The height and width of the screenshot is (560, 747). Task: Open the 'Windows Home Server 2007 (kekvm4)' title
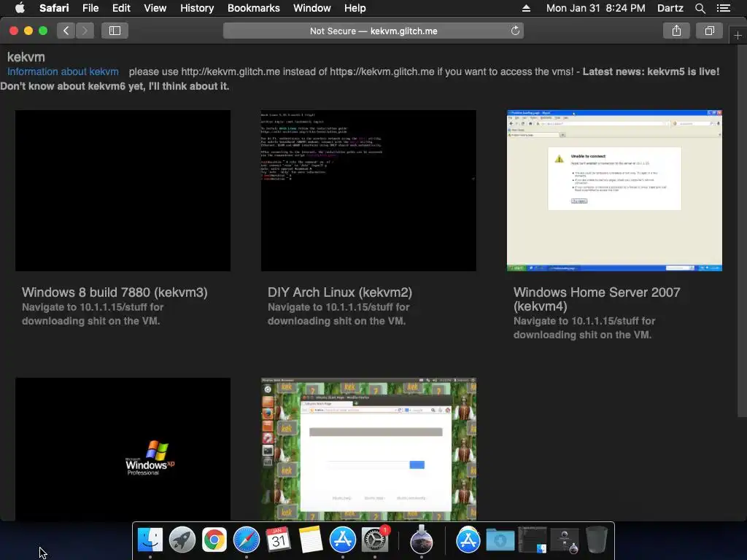(x=597, y=299)
